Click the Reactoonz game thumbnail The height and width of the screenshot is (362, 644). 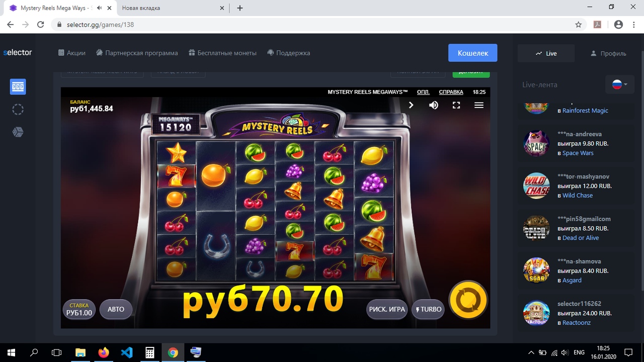click(536, 313)
